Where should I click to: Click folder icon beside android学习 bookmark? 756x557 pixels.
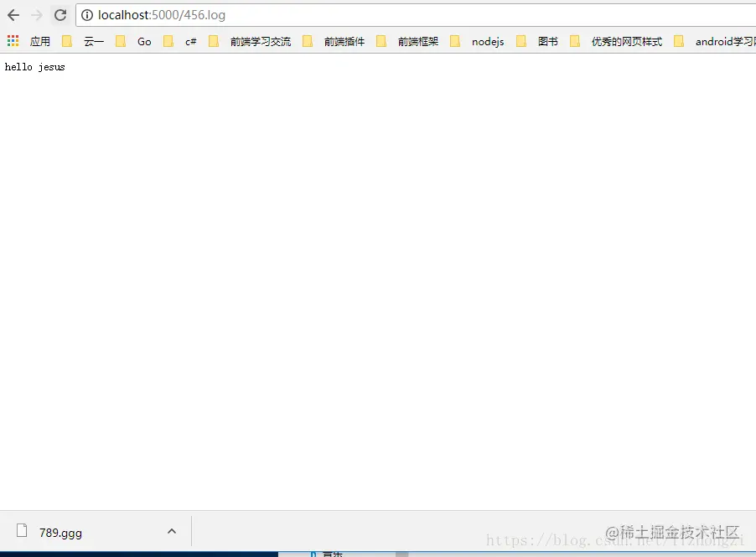point(679,41)
